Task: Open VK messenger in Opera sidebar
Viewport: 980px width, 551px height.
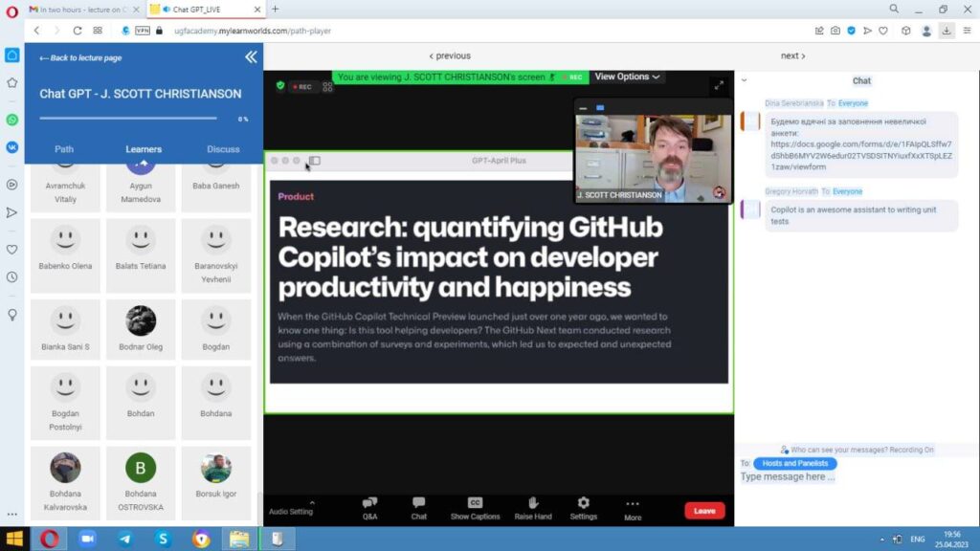Action: pos(11,146)
